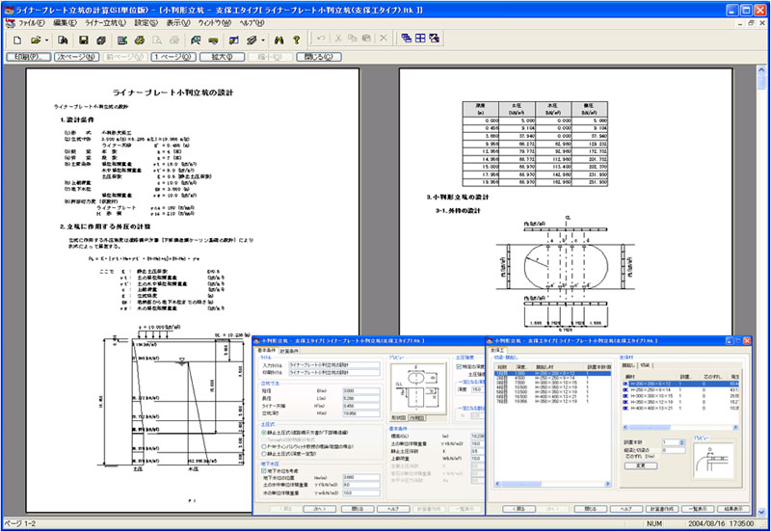
Task: Click the 設置本数 spinner arrows
Action: (683, 443)
